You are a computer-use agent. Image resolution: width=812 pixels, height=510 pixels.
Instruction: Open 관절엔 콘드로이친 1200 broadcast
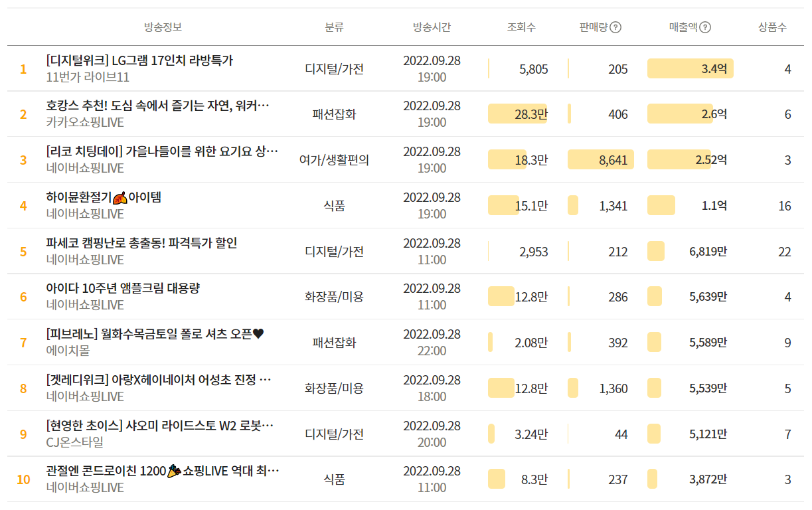[163, 471]
